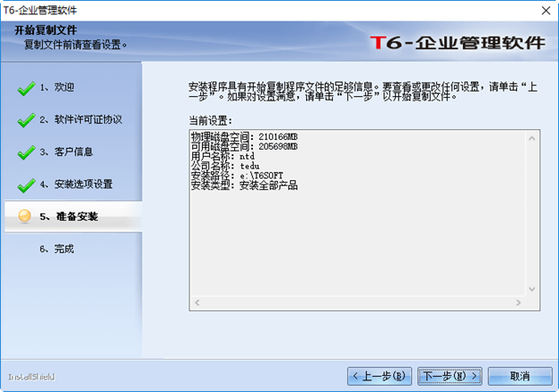The height and width of the screenshot is (392, 559).
Task: Click orange circle icon beside 准备安装
Action: (24, 216)
